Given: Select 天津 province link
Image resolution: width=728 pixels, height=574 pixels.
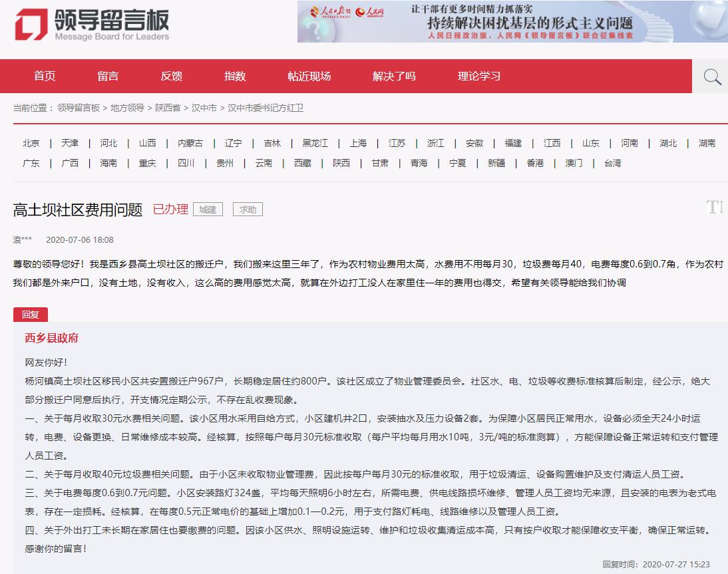Looking at the screenshot, I should tap(70, 144).
